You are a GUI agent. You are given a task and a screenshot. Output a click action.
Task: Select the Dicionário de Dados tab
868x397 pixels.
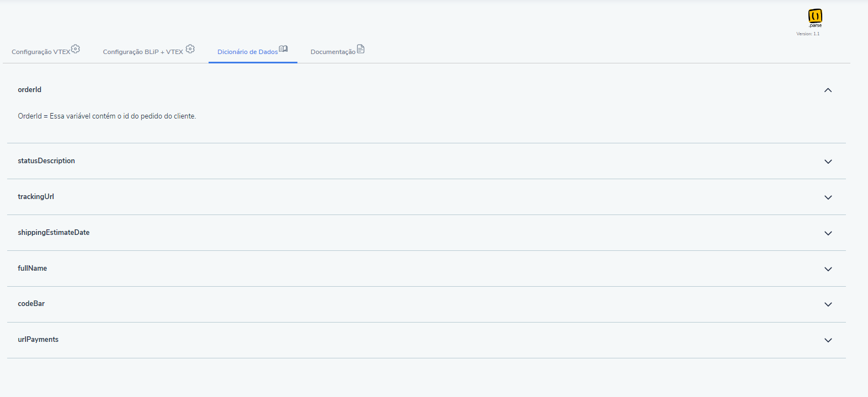point(253,51)
